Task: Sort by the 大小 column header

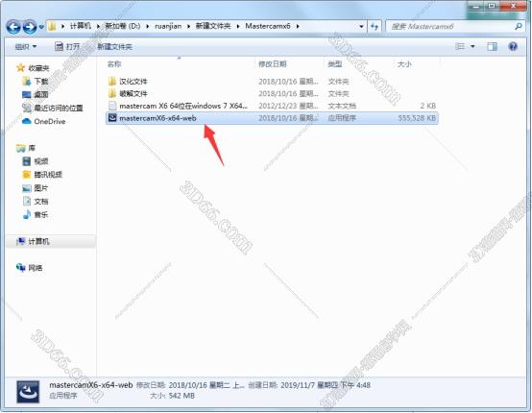Action: pos(404,63)
